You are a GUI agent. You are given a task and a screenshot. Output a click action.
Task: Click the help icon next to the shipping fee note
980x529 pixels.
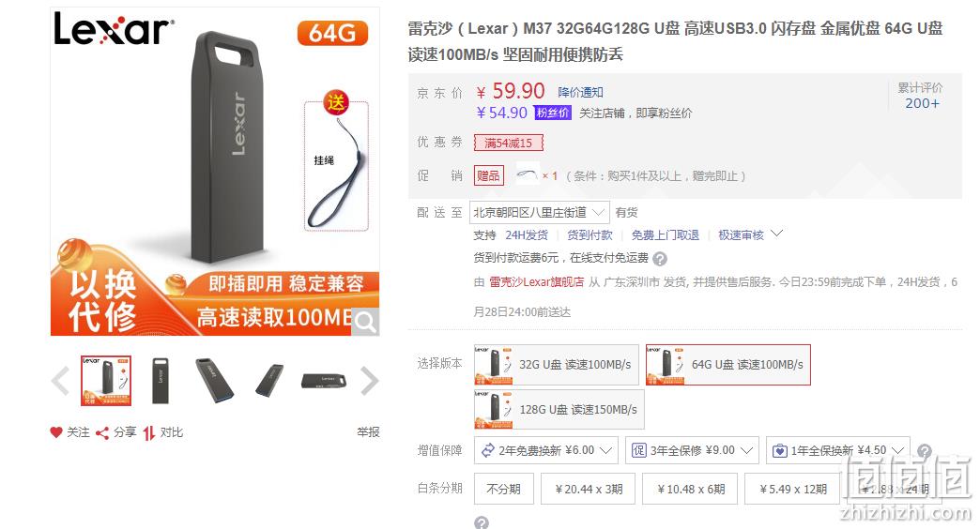tap(660, 259)
